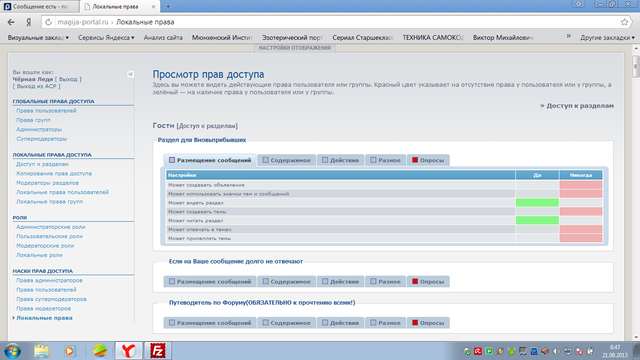Open Действия tab under Путеводитель по Форуму
Image resolution: width=640 pixels, height=360 pixels.
340,323
